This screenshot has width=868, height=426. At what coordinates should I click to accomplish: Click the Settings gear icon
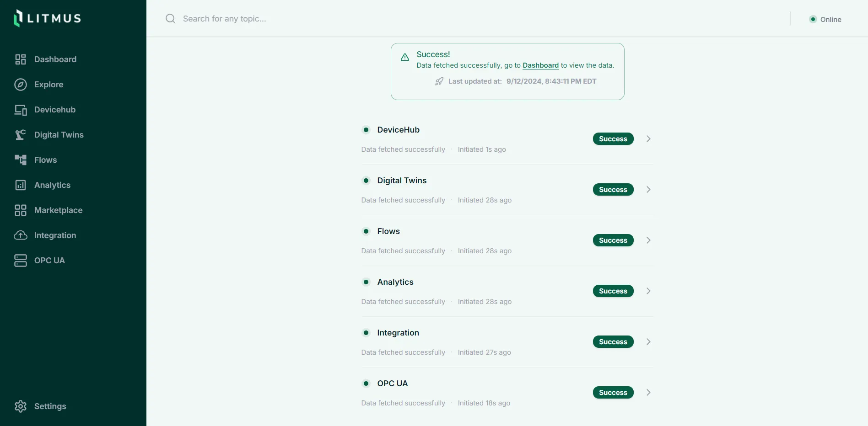pos(21,406)
